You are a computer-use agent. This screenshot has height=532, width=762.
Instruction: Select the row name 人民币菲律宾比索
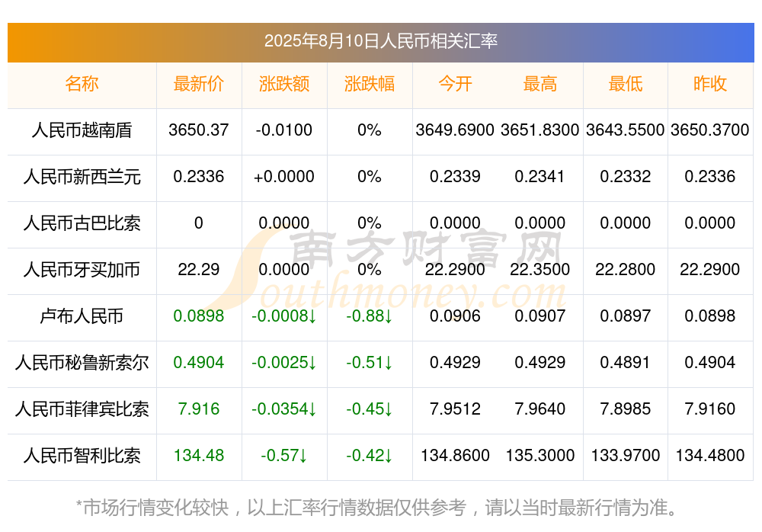pyautogui.click(x=82, y=409)
